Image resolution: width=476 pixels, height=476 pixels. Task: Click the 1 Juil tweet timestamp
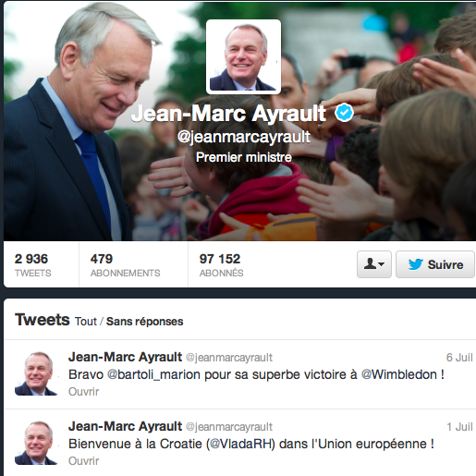[x=459, y=427]
